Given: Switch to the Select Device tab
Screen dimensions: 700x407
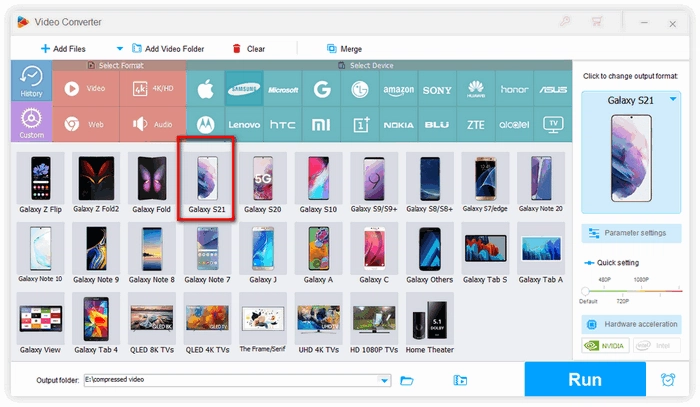Looking at the screenshot, I should (x=379, y=65).
